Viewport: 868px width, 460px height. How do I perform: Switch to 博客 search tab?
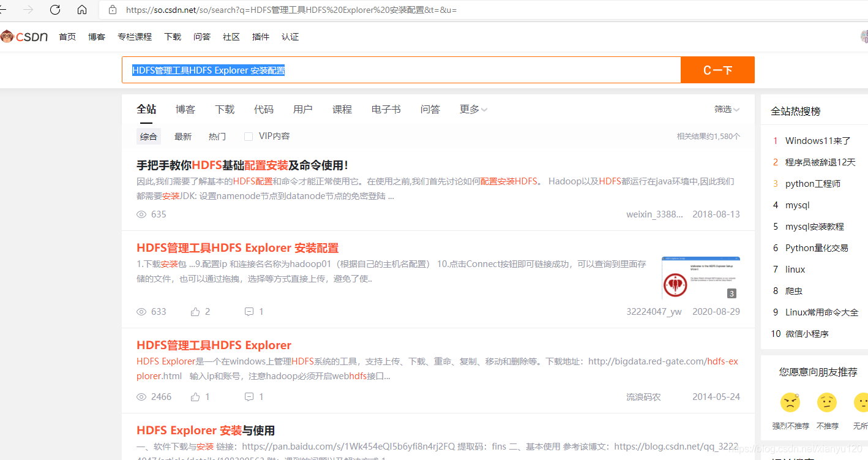(x=185, y=109)
